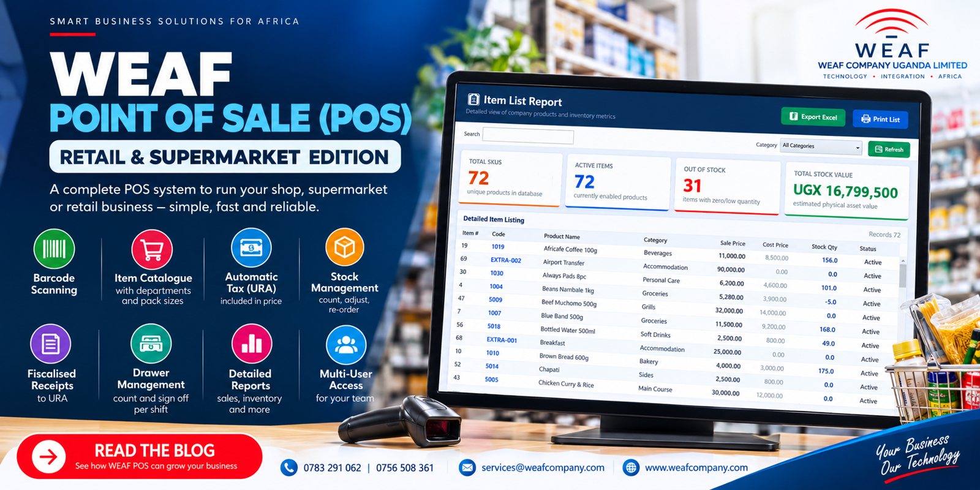Click the Cost Price column header

pyautogui.click(x=775, y=244)
